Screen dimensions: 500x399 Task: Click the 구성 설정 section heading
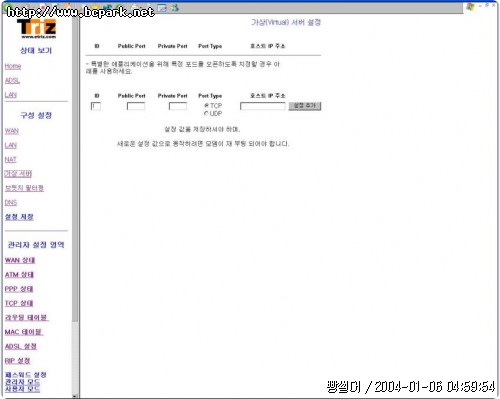click(x=36, y=115)
